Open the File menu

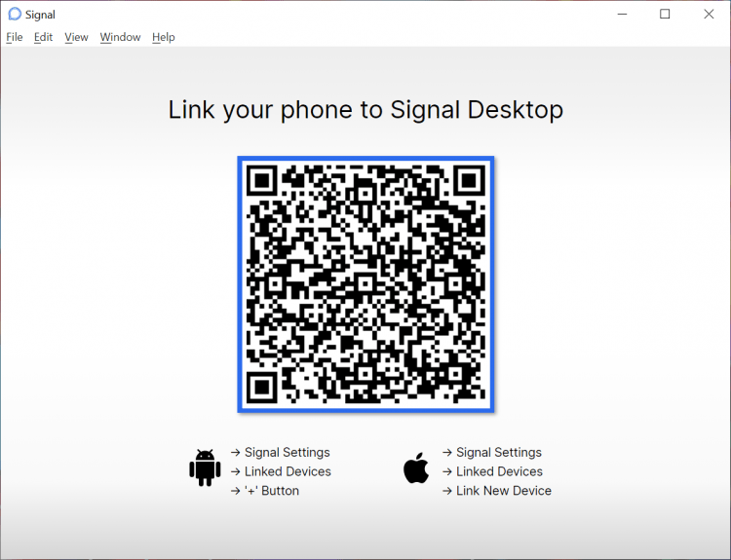tap(15, 37)
